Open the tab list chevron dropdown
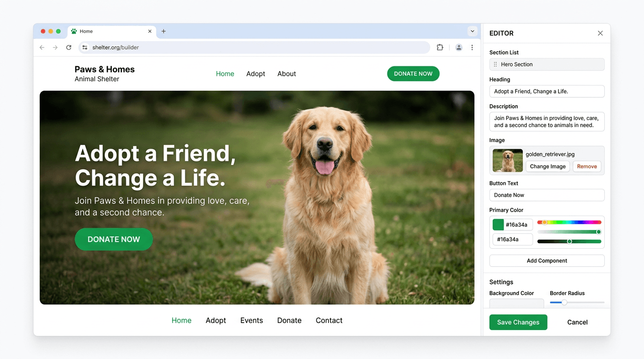This screenshot has height=359, width=644. coord(472,31)
